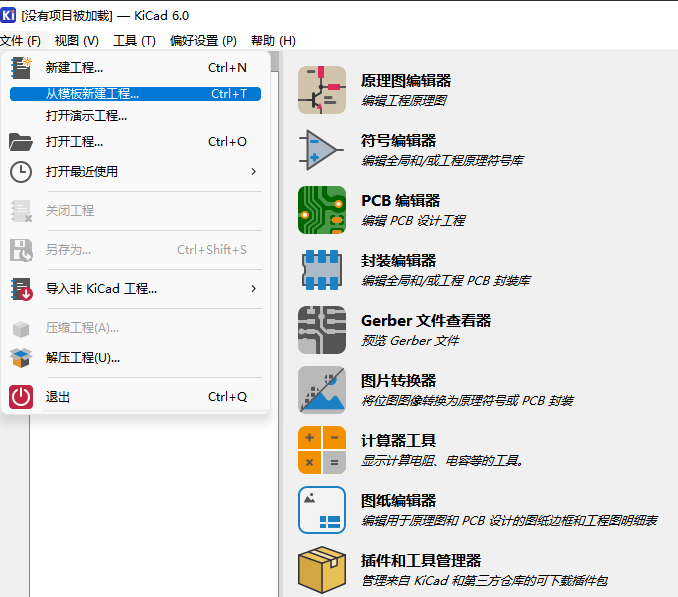Choose 打开工程... menu entry
The image size is (678, 597).
pyautogui.click(x=135, y=142)
